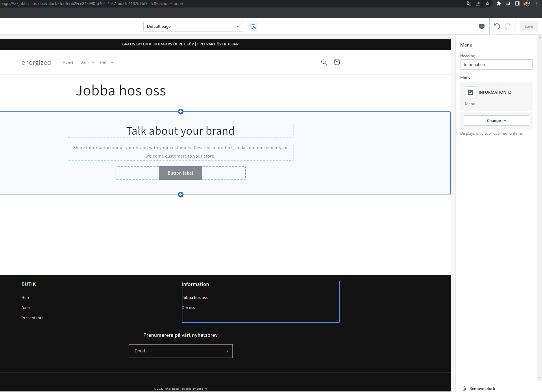This screenshot has height=392, width=542.
Task: Add section above with the upper plus icon
Action: click(181, 112)
